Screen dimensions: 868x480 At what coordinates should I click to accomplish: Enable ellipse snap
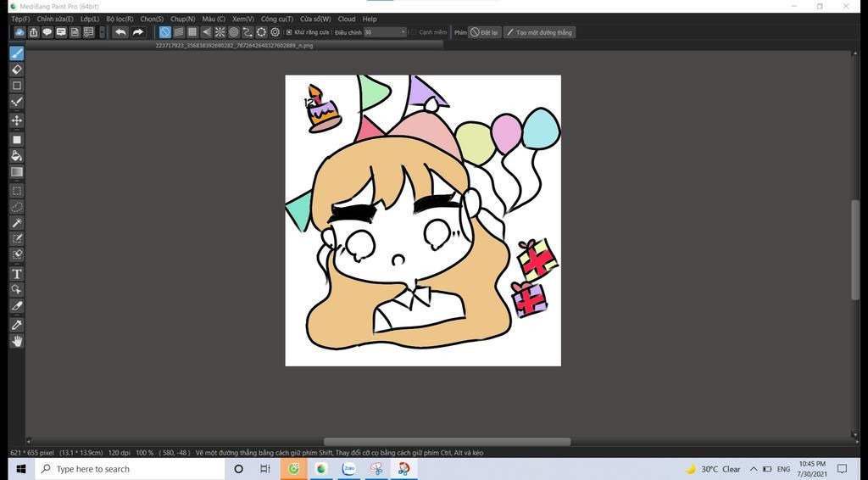(261, 32)
